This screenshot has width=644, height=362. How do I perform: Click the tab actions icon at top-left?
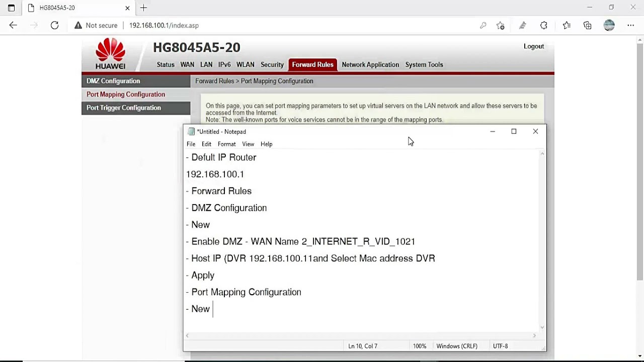pyautogui.click(x=11, y=8)
